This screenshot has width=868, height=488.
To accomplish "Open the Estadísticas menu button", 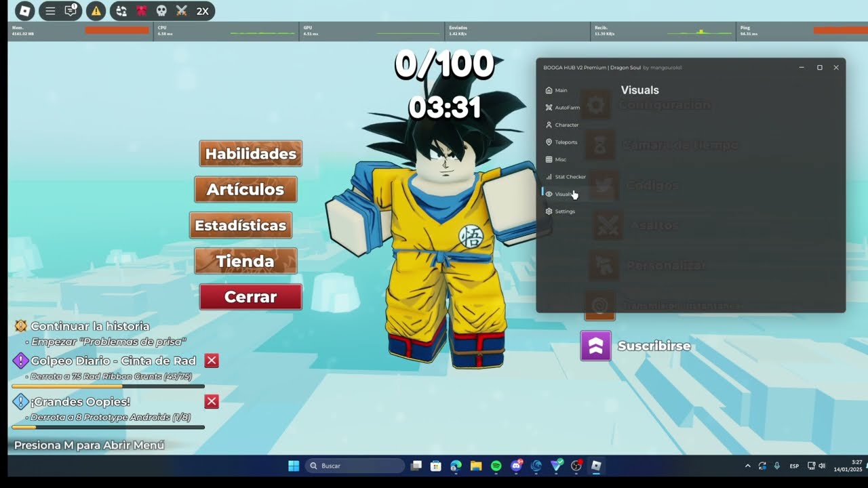I will coord(241,225).
